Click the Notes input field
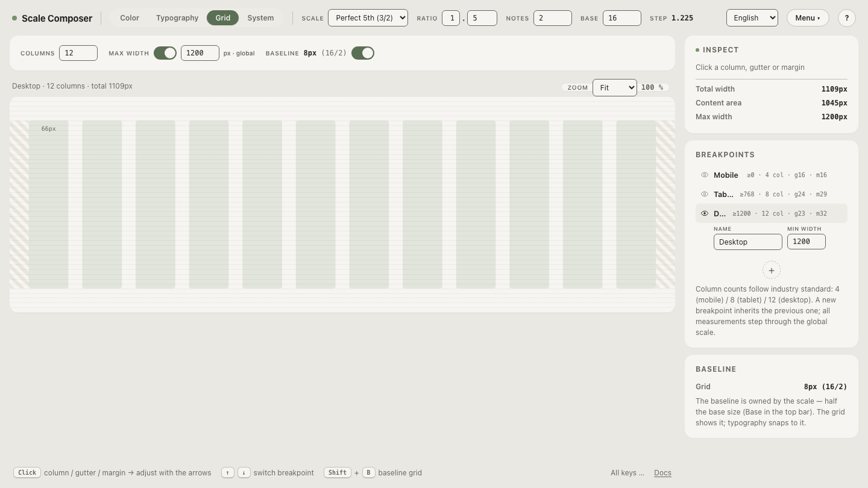Image resolution: width=868 pixels, height=488 pixels. click(553, 18)
